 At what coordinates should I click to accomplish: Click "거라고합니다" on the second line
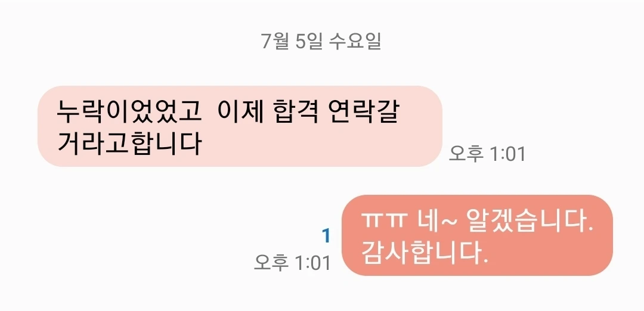(129, 143)
